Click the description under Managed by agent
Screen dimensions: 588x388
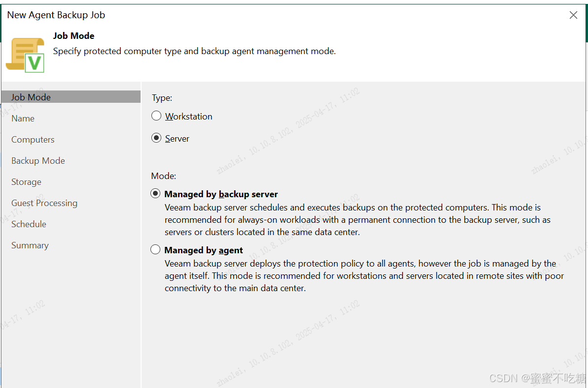tap(364, 276)
